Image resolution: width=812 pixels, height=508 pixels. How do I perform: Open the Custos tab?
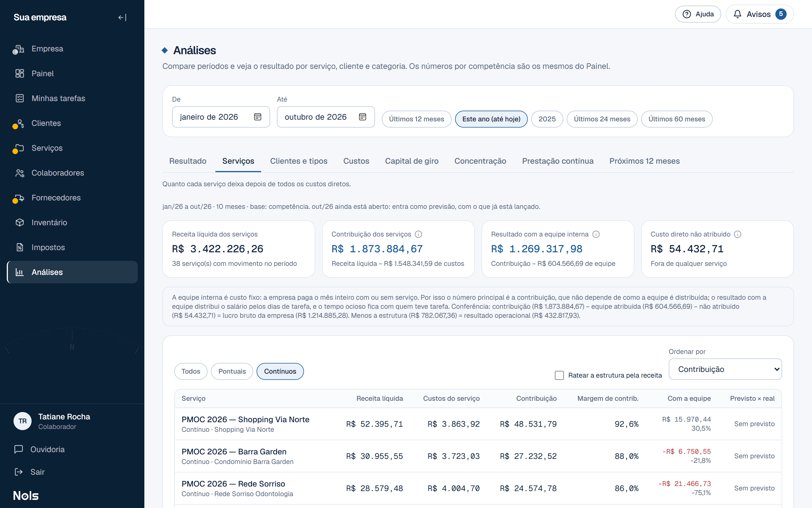pos(356,161)
